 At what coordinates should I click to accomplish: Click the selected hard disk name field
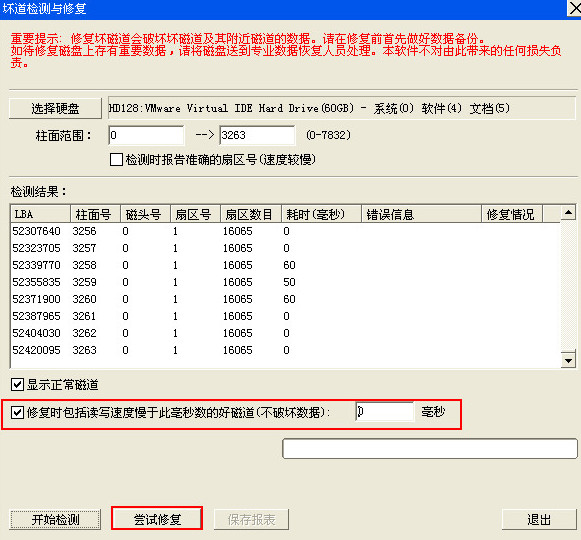(x=342, y=108)
